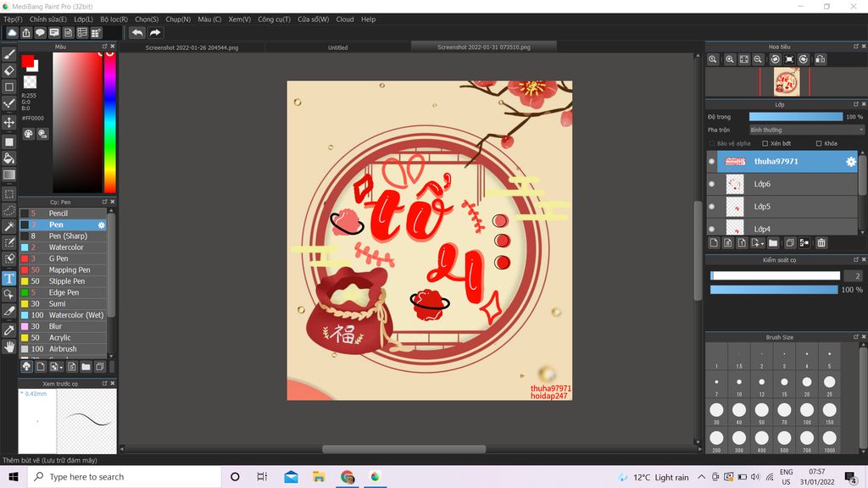Select the Magic Wand tool
Screen dimensions: 868x488
click(x=9, y=226)
